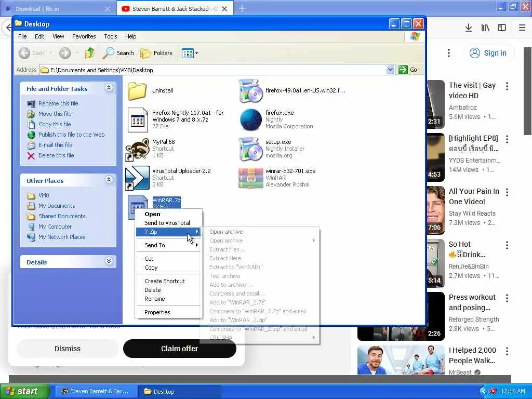Click the Claim offer button
Viewport: 532px width, 399px height.
click(x=179, y=349)
